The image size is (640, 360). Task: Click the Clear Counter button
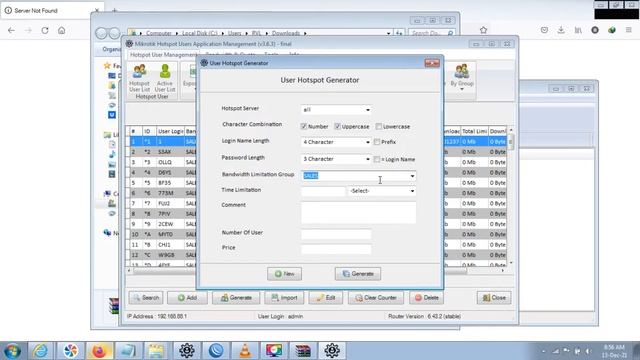[376, 298]
